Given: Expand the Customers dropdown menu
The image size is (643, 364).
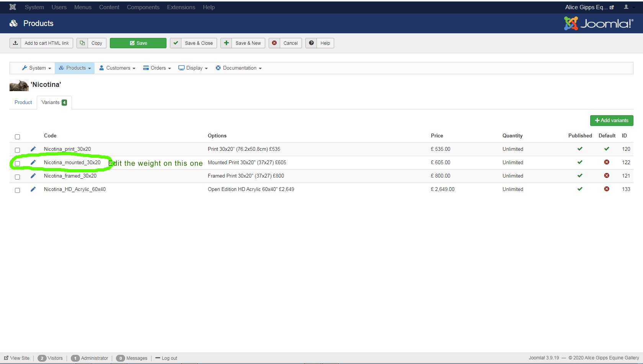Looking at the screenshot, I should tap(117, 68).
